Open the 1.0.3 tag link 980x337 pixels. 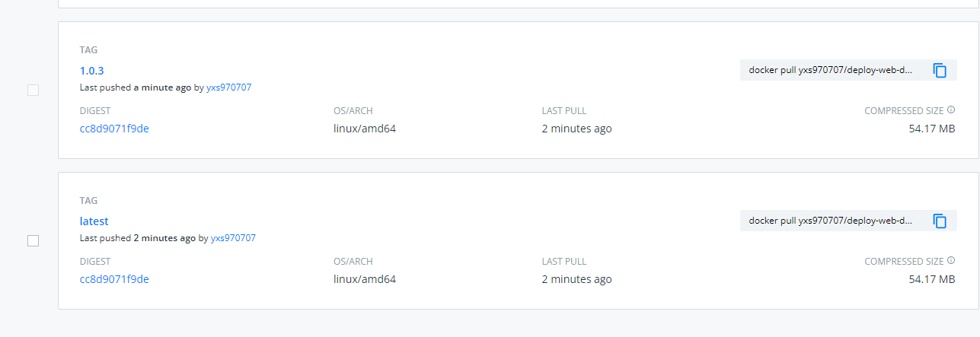tap(91, 71)
